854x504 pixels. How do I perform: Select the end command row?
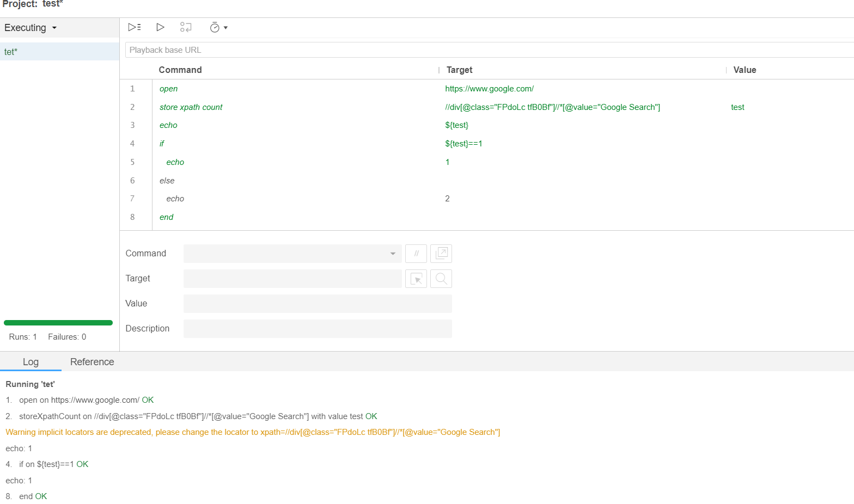(487, 217)
